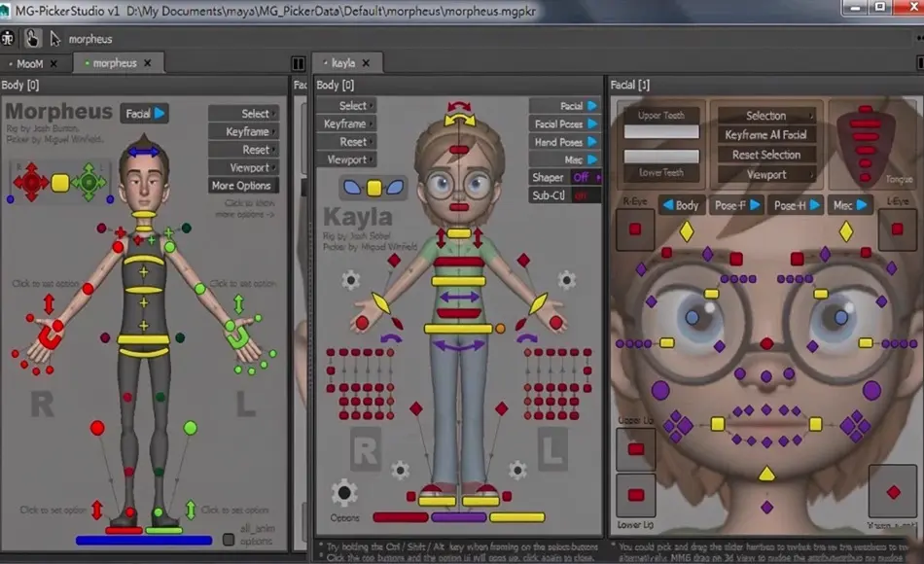The height and width of the screenshot is (564, 924).
Task: Select Morpheus right hand red magnet control
Action: click(x=50, y=336)
